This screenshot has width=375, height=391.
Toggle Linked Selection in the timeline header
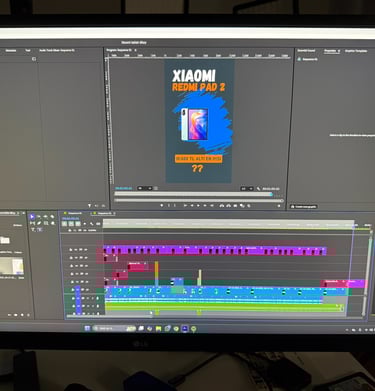[x=78, y=224]
